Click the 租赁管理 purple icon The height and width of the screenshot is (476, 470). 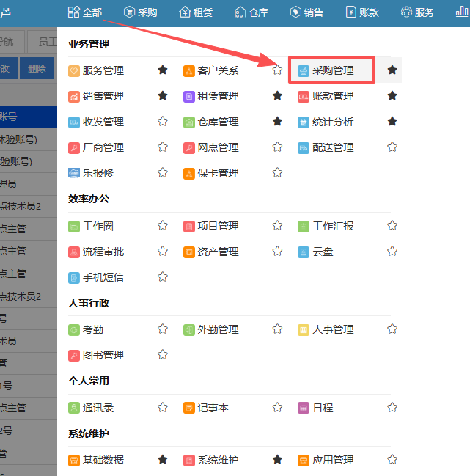(189, 97)
